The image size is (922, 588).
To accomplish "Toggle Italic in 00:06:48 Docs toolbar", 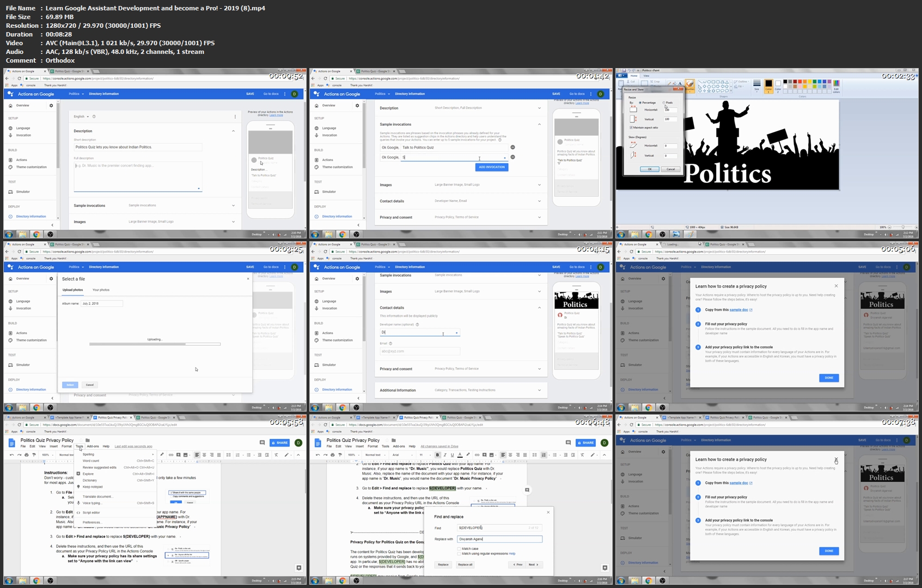I will pyautogui.click(x=445, y=455).
